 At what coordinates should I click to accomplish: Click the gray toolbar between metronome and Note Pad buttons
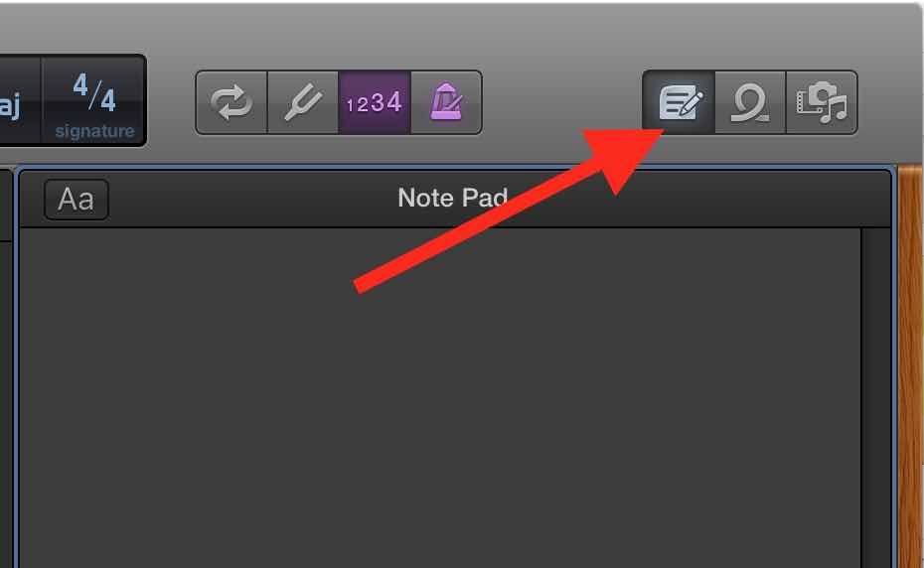(562, 102)
